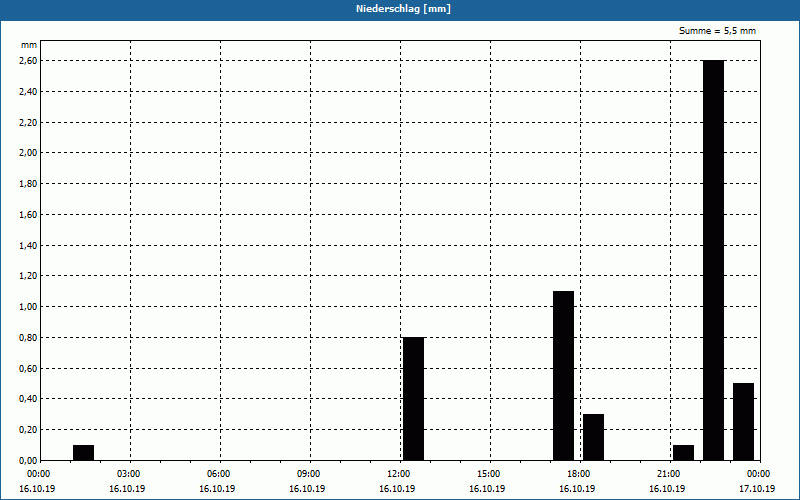The image size is (800, 500).
Task: Click the 2,00 value on vertical axis
Action: pyautogui.click(x=28, y=153)
